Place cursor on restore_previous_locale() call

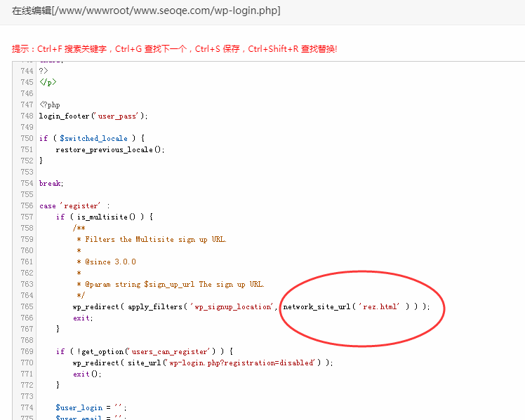pos(109,149)
